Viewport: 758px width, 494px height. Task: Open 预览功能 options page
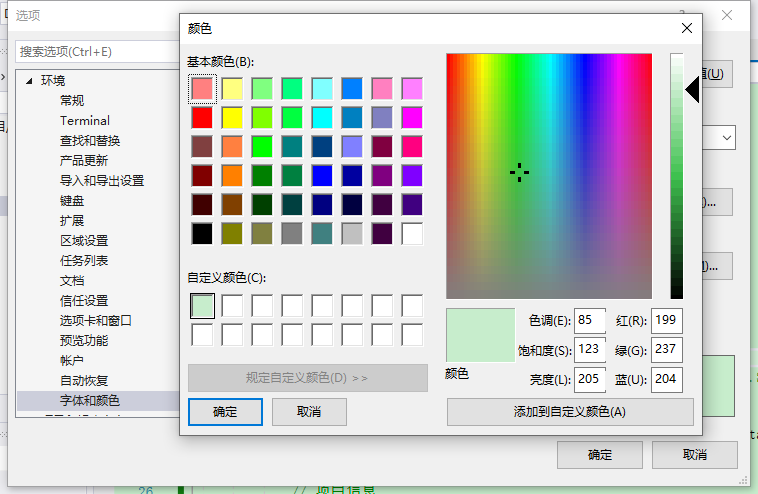84,340
